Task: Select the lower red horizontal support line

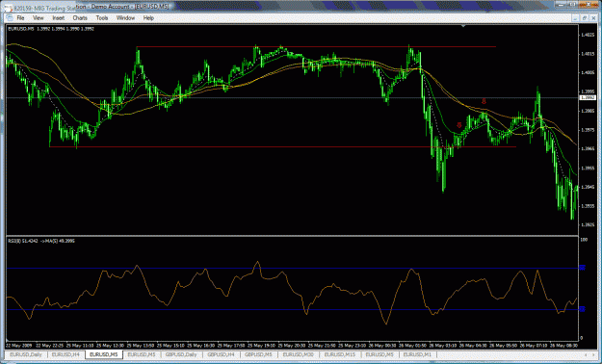Action: 282,146
